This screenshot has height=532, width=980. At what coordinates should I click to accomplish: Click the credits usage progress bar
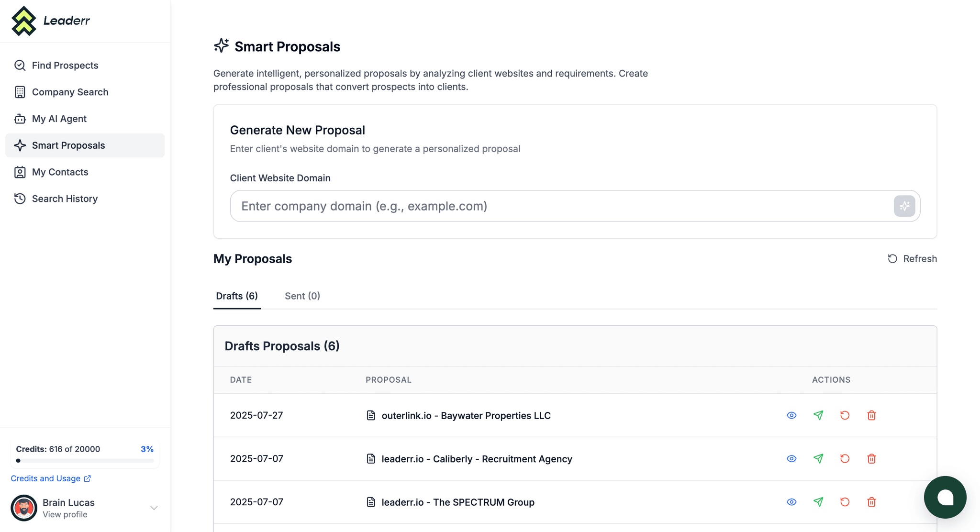pos(85,461)
